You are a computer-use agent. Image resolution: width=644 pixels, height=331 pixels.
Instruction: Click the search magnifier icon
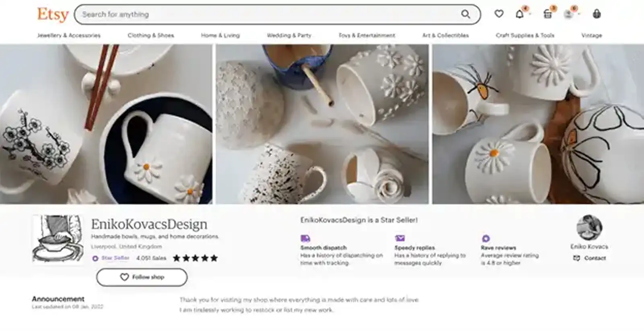(466, 14)
